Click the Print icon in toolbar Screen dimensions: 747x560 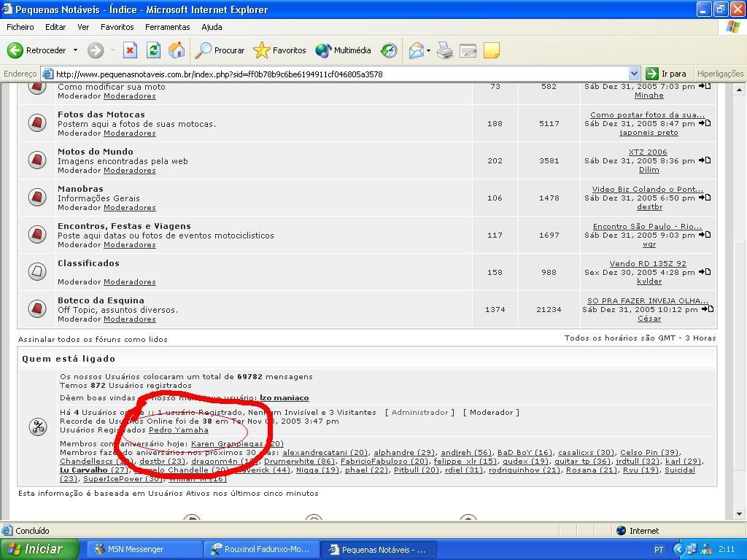[445, 50]
